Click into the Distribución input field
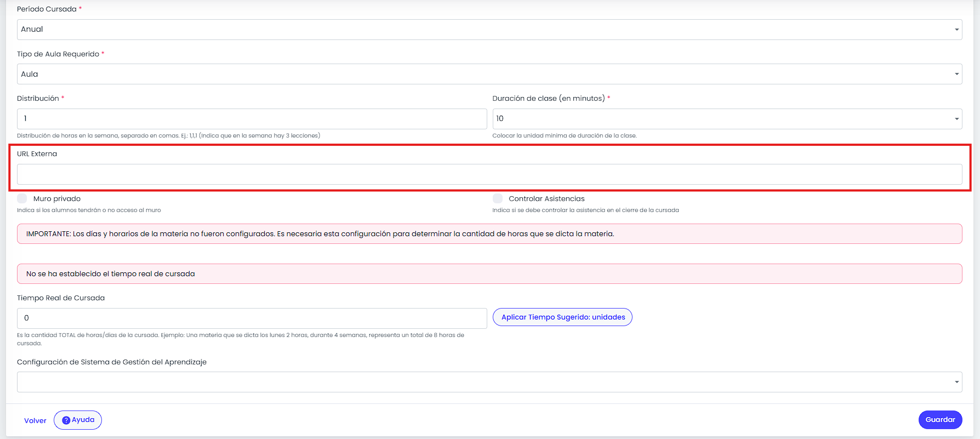Screen dimensions: 980x439 [x=252, y=119]
